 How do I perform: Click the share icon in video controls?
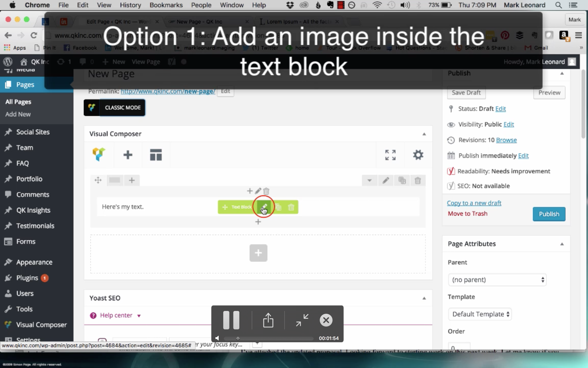click(268, 320)
